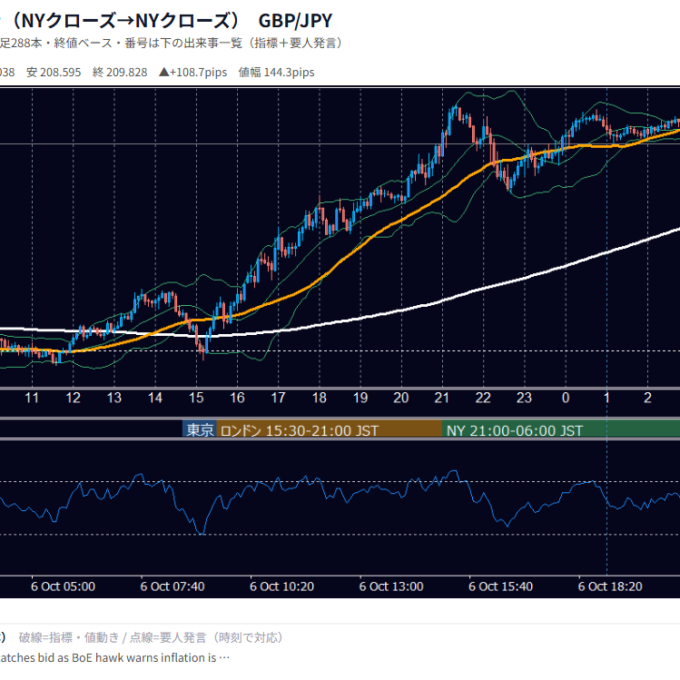This screenshot has height=680, width=680.
Task: Click hour label 16 on time axis
Action: pos(237,398)
